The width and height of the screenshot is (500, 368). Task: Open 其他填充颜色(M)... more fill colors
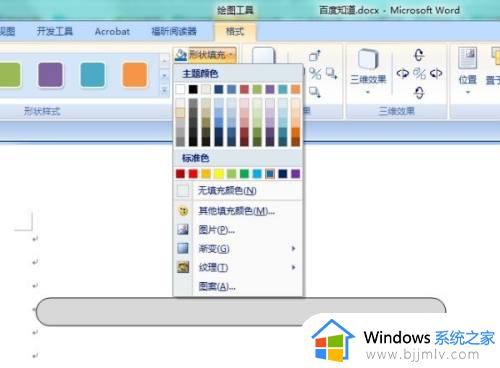click(238, 211)
